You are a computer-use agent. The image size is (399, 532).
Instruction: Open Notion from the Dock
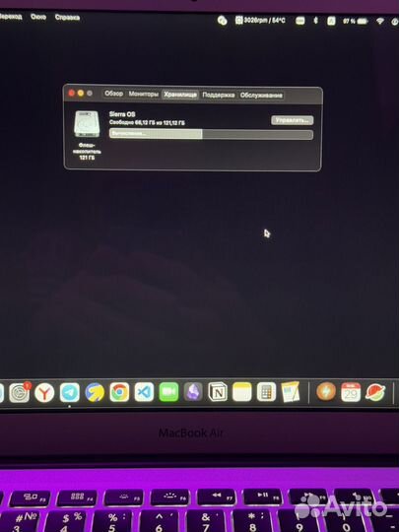(218, 392)
